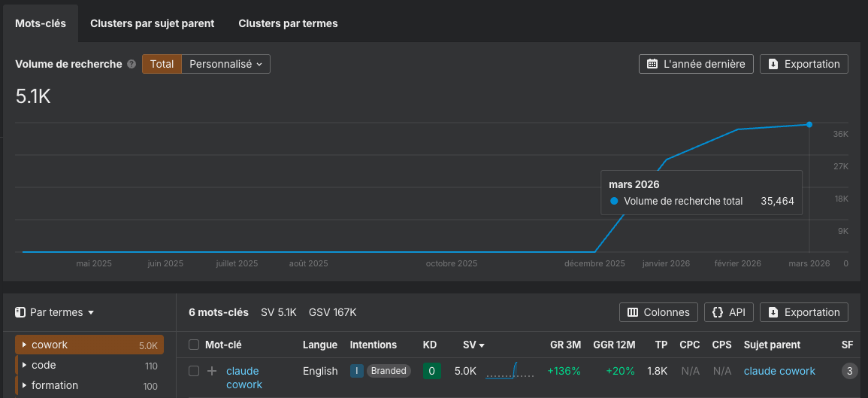The image size is (868, 398).
Task: Sort by the SV column header
Action: [474, 345]
